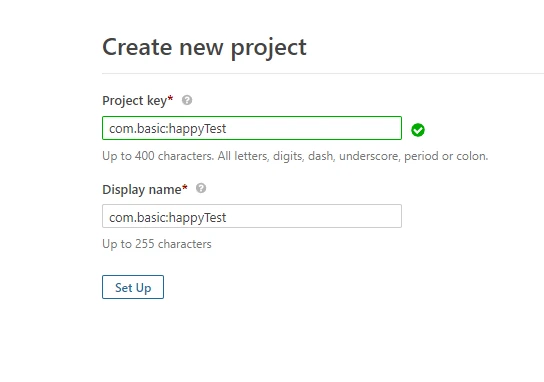Screen dimensions: 544x382
Task: Click the divider line below the heading
Action: (x=323, y=74)
